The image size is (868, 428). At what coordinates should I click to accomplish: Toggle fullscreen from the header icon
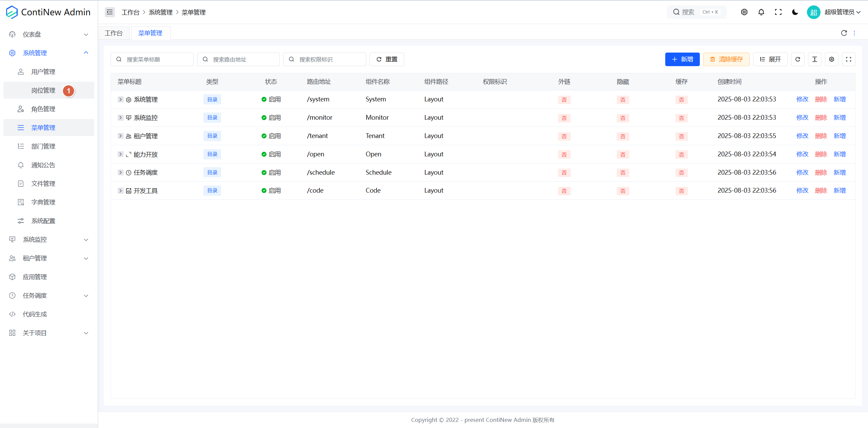pyautogui.click(x=778, y=12)
